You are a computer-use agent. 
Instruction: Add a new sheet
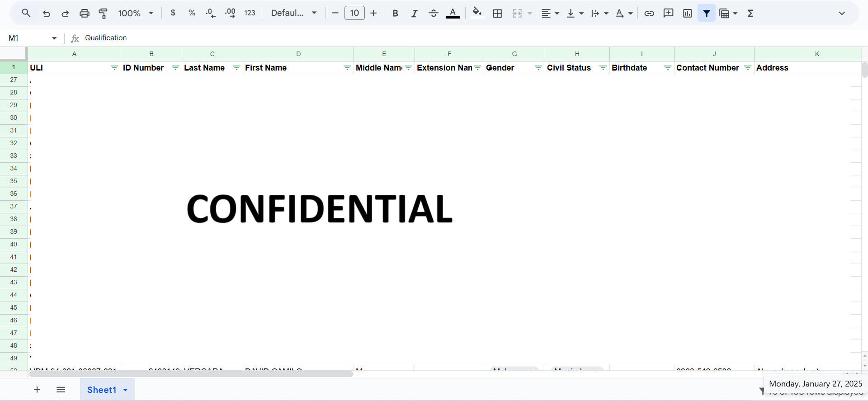click(x=37, y=390)
